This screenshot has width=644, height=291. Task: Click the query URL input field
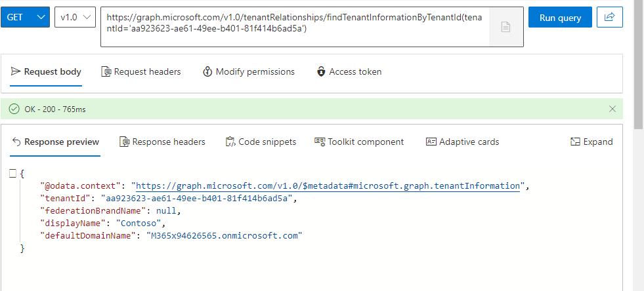pyautogui.click(x=295, y=27)
